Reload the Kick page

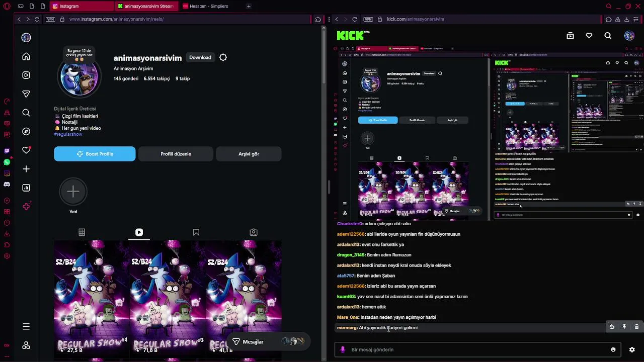[x=355, y=19]
